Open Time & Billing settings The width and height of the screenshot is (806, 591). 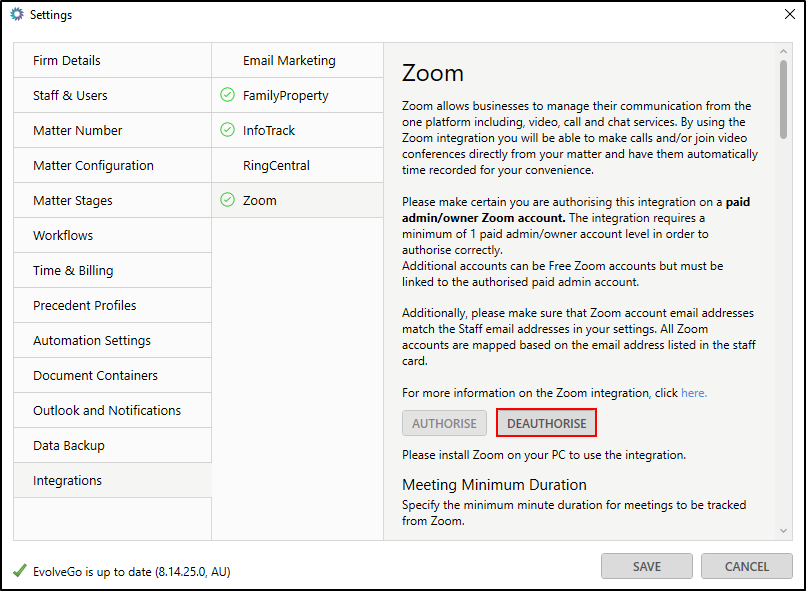(113, 270)
